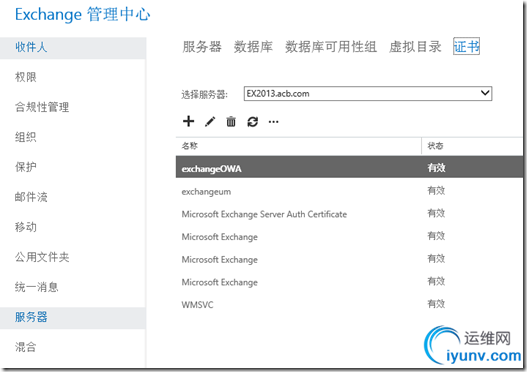Click the trash delete icon
527x372 pixels.
click(x=231, y=121)
